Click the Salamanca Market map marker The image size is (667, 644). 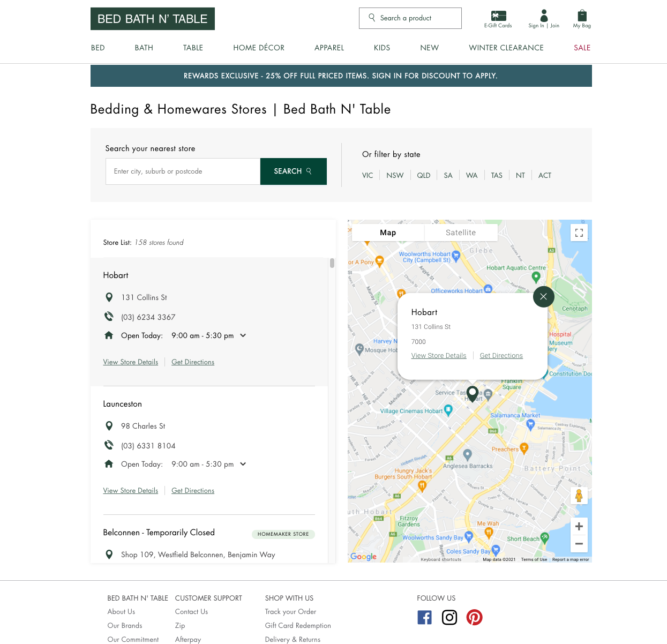point(530,424)
